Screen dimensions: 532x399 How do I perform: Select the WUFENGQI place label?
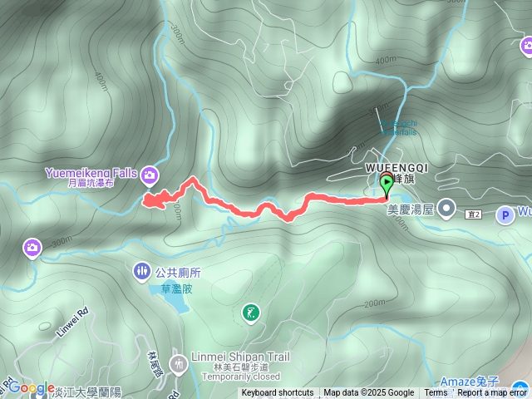point(397,168)
